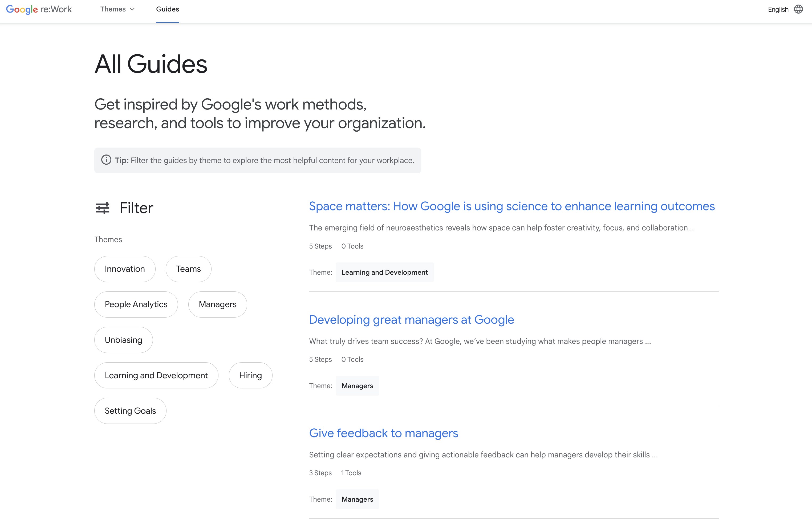Click '0 Tools' under Developing great managers

tap(352, 360)
